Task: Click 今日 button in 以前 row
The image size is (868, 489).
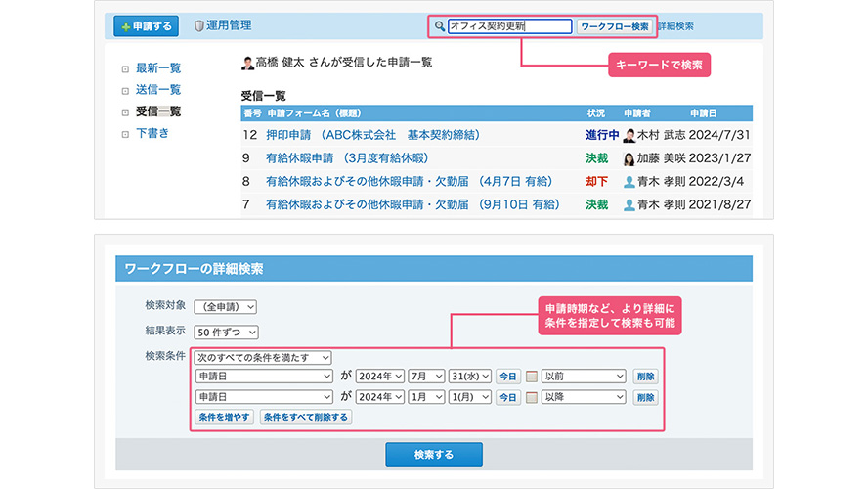Action: tap(507, 377)
